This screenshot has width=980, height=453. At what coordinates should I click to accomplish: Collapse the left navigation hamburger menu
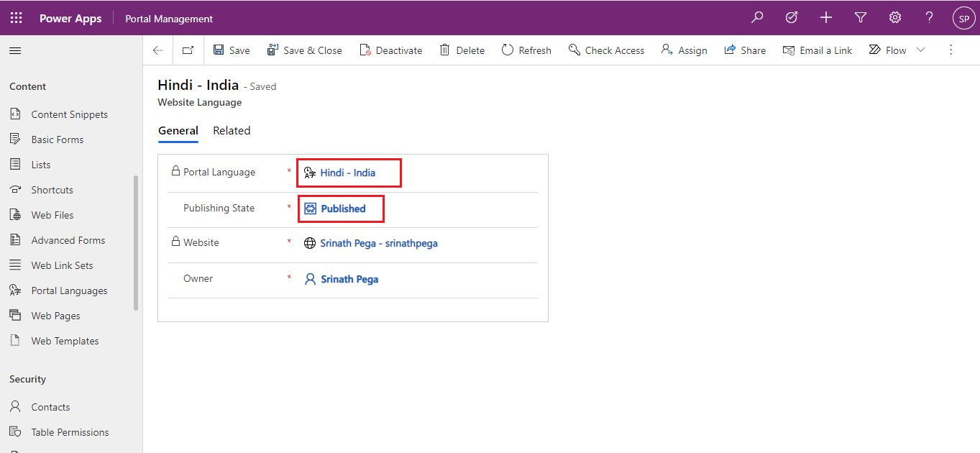point(15,51)
